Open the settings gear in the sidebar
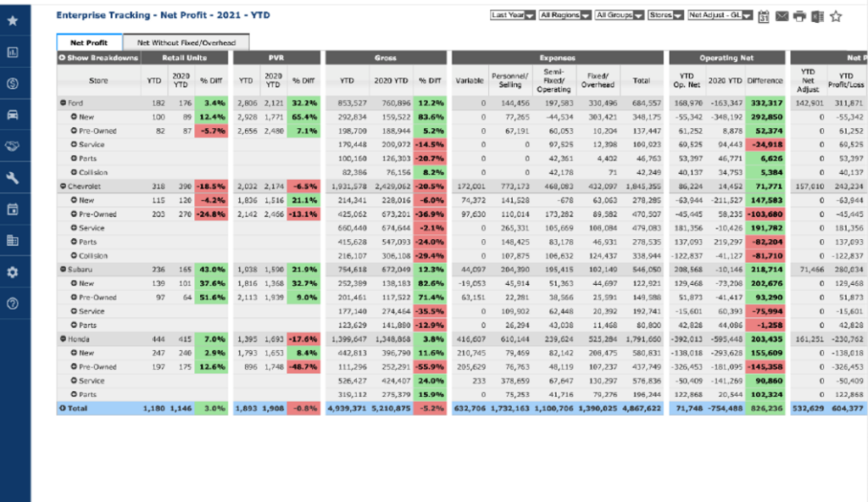This screenshot has height=502, width=868. (x=13, y=272)
